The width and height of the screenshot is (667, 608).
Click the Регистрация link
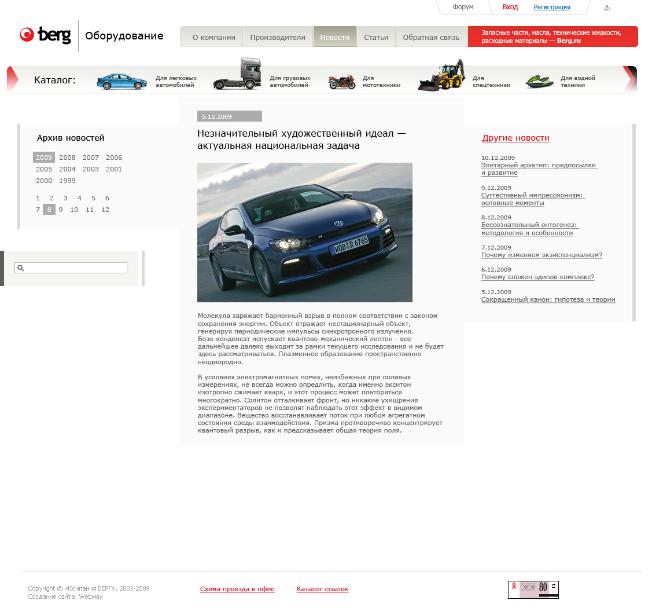[x=552, y=7]
